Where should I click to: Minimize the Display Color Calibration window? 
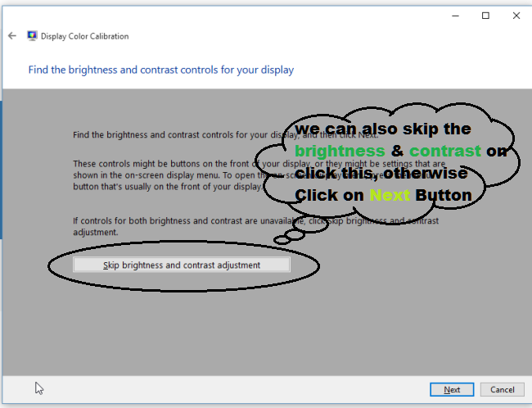[455, 16]
